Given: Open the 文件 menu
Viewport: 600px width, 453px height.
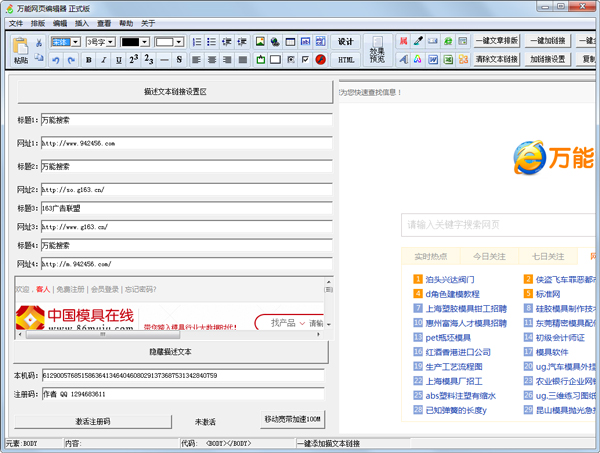Looking at the screenshot, I should pos(16,24).
